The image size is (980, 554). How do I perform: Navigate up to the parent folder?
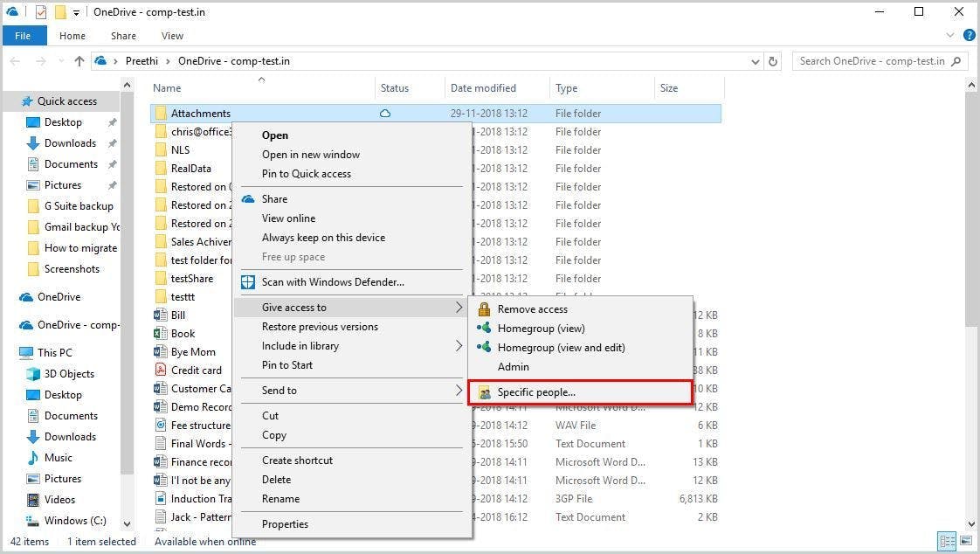pos(79,61)
